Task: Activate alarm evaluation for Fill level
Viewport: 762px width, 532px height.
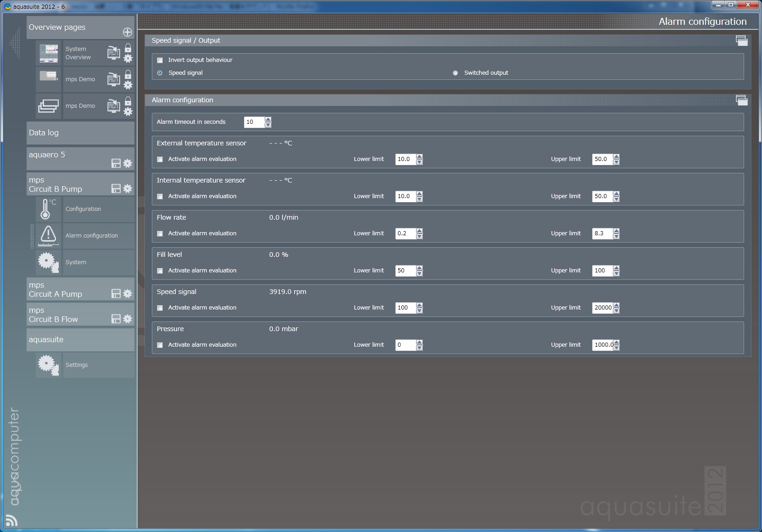Action: click(160, 271)
